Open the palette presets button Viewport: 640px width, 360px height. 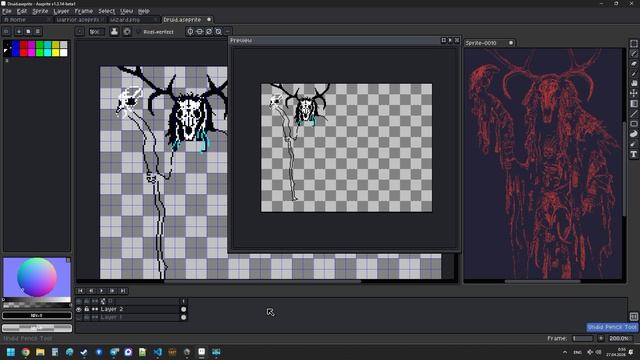pyautogui.click(x=28, y=31)
